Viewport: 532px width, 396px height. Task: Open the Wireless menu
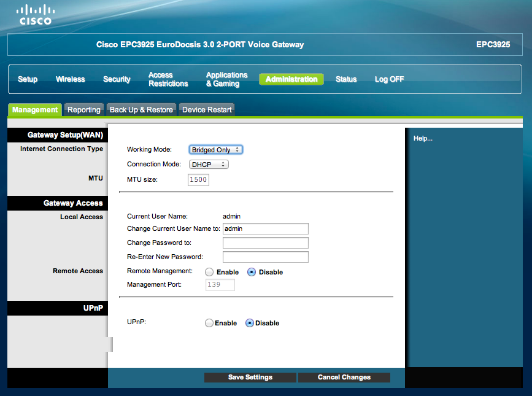70,79
